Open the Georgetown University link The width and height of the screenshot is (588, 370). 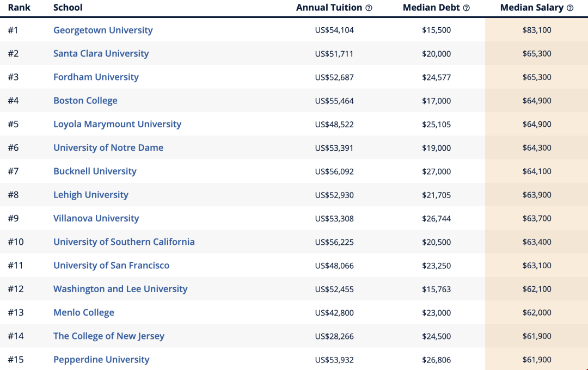[x=103, y=30]
